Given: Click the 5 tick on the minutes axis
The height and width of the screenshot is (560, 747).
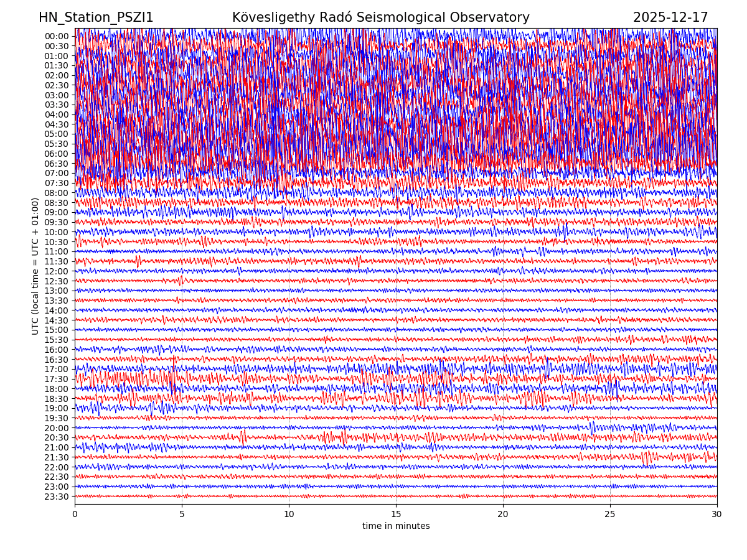Looking at the screenshot, I should pos(182,514).
